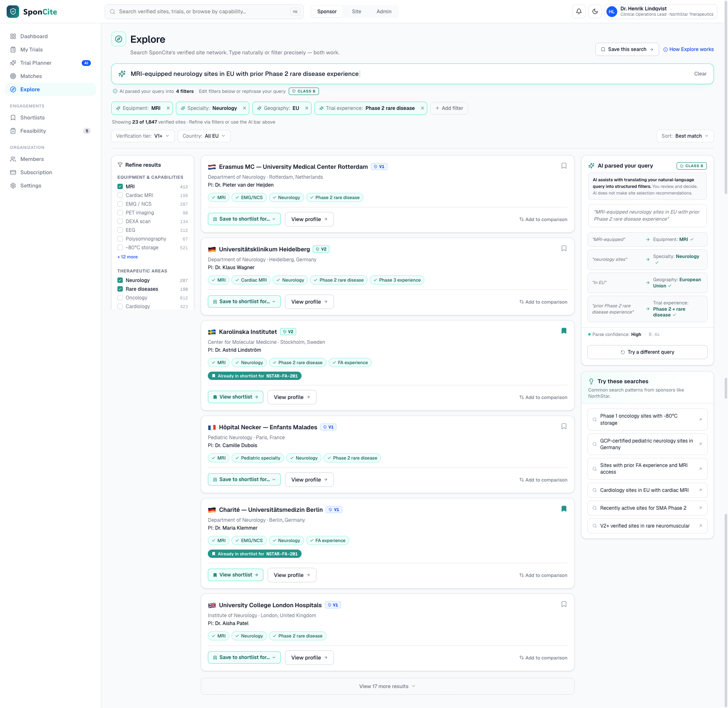Check the Polysomnography checkbox
The image size is (728, 708).
click(x=120, y=239)
